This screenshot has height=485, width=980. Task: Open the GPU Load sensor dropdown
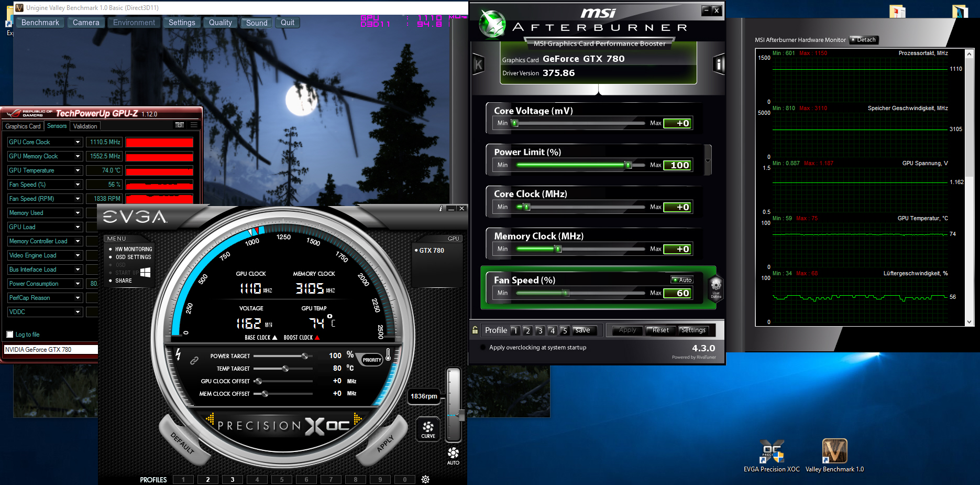(x=78, y=227)
